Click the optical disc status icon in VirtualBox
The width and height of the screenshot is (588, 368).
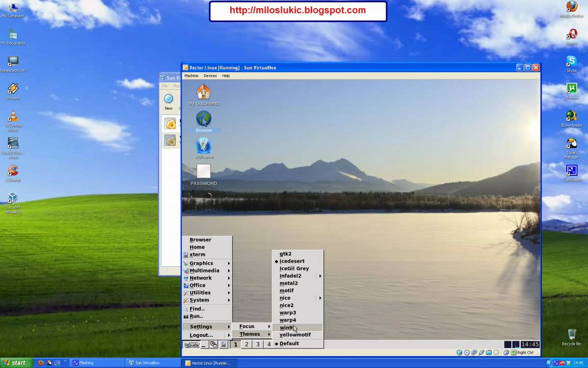(x=467, y=352)
